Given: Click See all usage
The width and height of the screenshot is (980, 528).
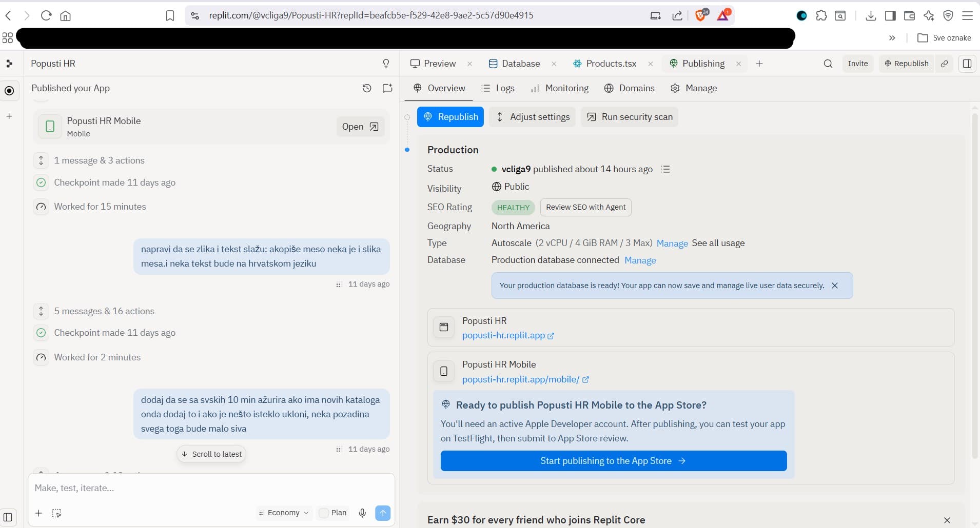Looking at the screenshot, I should click(x=718, y=243).
